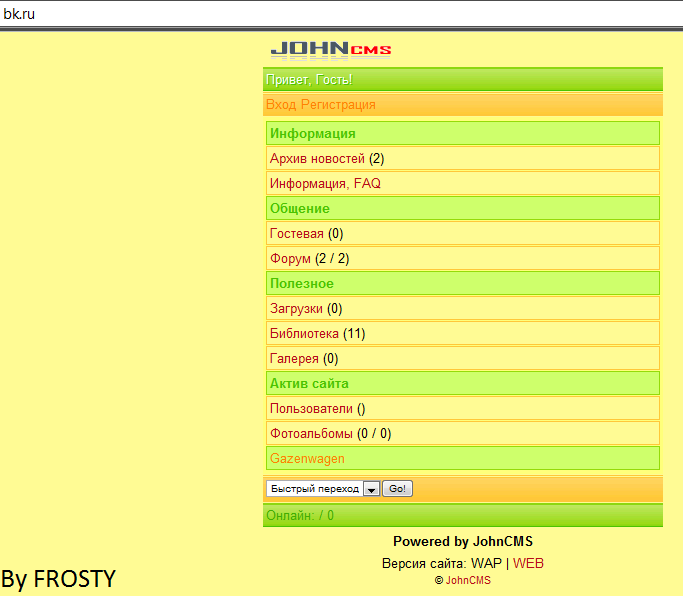Select the Быстрый переход combo box
This screenshot has width=683, height=596.
pyautogui.click(x=323, y=489)
